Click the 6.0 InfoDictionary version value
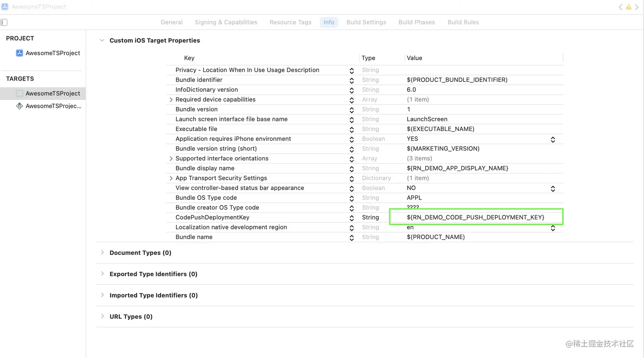The width and height of the screenshot is (644, 358). pyautogui.click(x=411, y=89)
